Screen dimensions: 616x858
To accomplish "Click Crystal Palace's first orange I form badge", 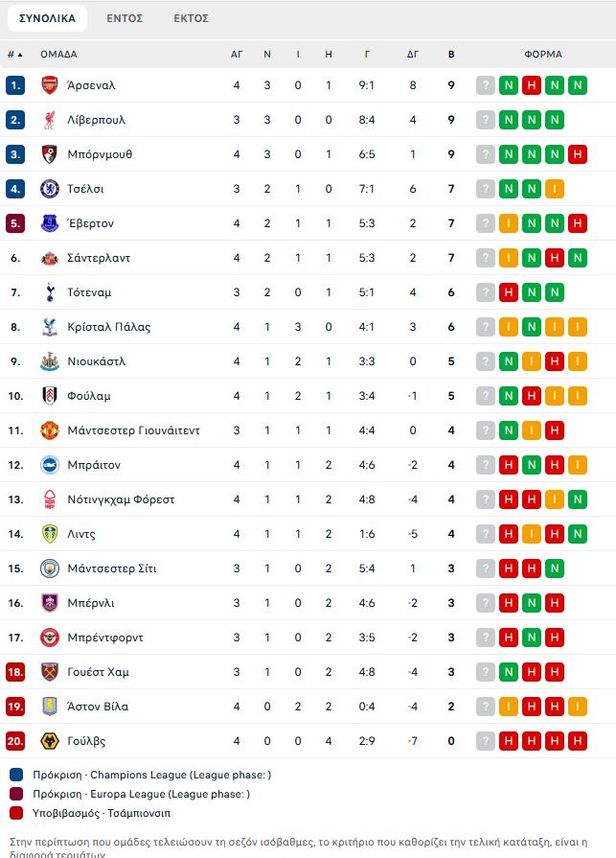I will click(509, 327).
